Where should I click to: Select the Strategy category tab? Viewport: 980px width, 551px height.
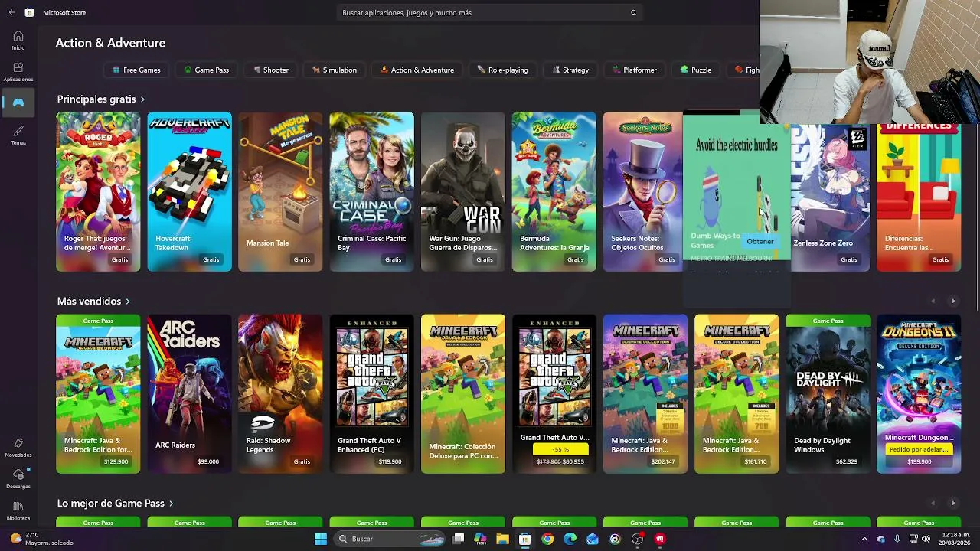570,70
